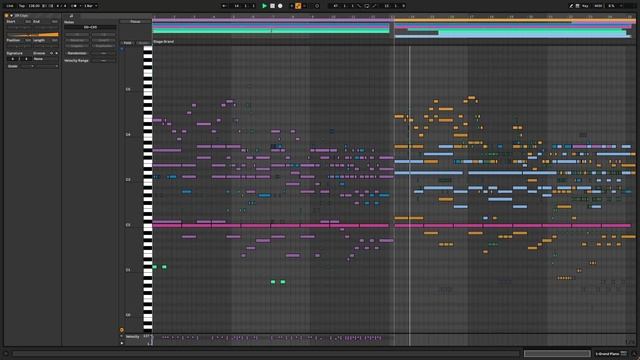Toggle the orange Automation Arm button
640x360 pixels.
[298, 6]
